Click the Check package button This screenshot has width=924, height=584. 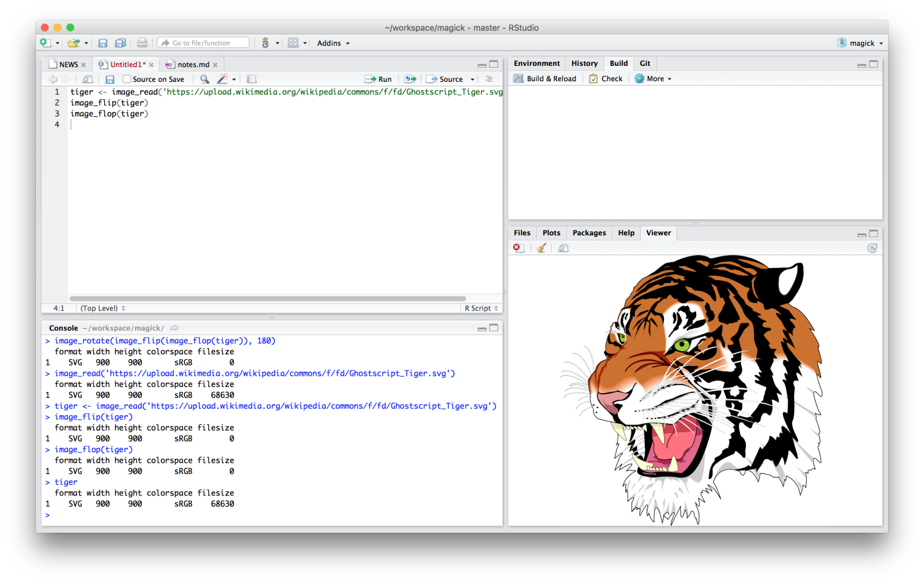606,78
